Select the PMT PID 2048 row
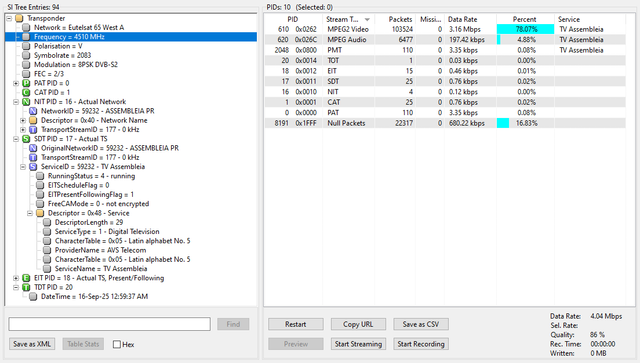Image resolution: width=640 pixels, height=363 pixels. [445, 50]
